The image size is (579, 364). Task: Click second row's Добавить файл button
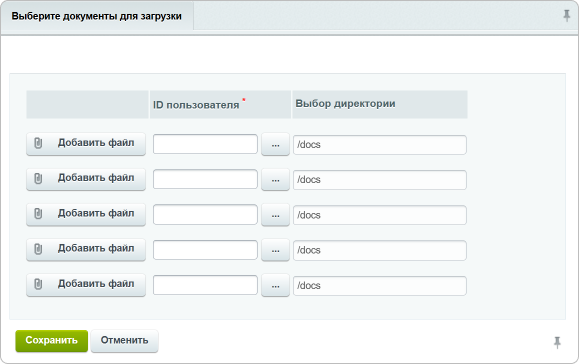tap(86, 179)
